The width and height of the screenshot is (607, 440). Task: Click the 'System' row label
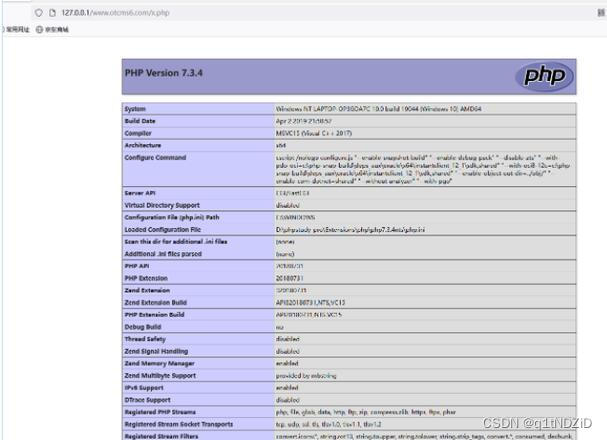tap(135, 109)
